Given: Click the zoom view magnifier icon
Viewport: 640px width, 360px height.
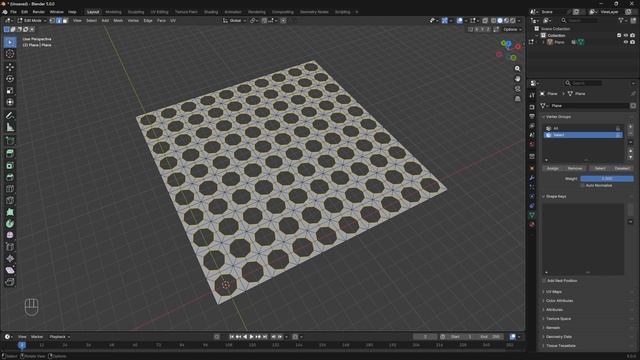Looking at the screenshot, I should point(517,69).
